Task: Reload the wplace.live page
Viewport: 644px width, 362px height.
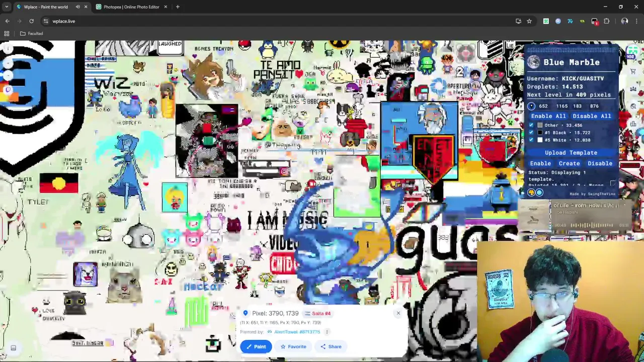Action: tap(31, 21)
